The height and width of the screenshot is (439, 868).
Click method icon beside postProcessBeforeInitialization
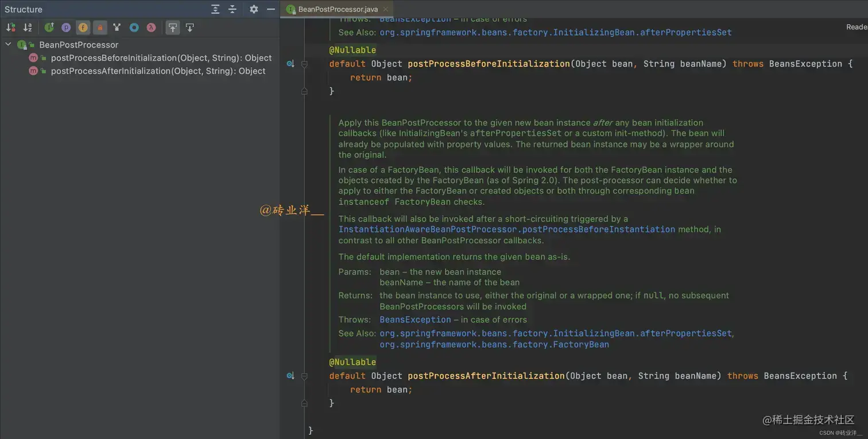coord(33,58)
